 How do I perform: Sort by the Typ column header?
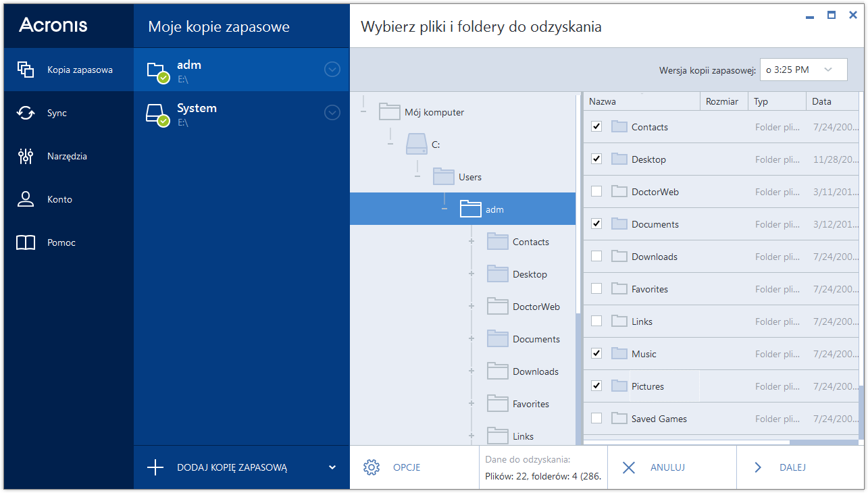(777, 101)
